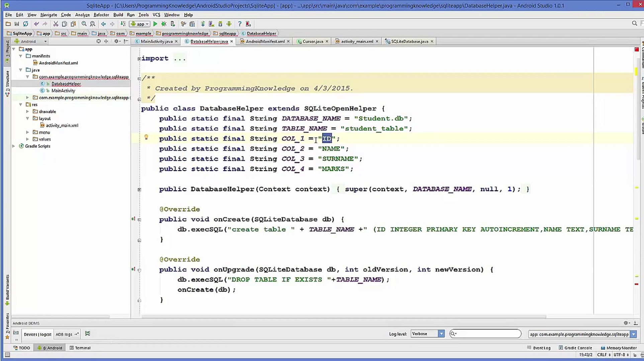Click the logcat search input field
The height and width of the screenshot is (361, 644).
tap(485, 334)
